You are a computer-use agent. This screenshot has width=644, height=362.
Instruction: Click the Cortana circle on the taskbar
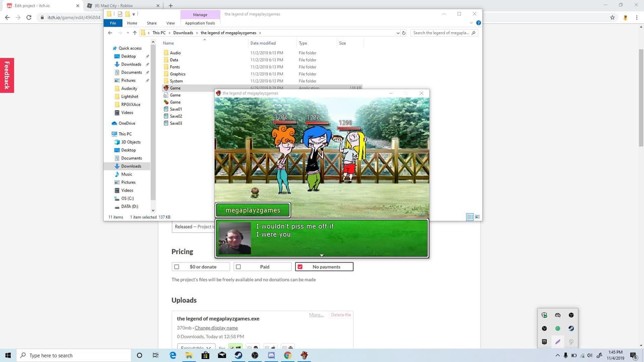[139, 355]
